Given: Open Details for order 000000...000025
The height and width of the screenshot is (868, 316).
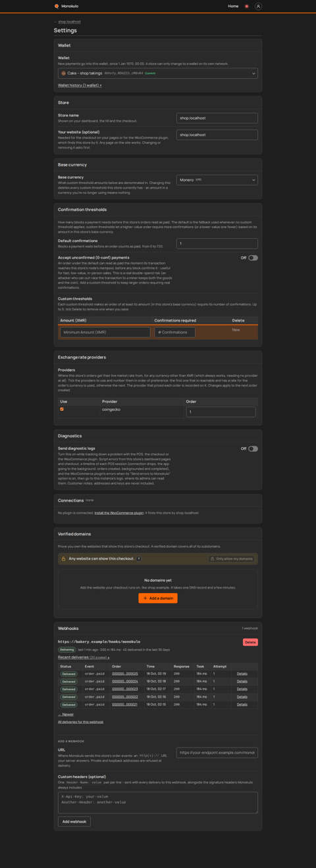Looking at the screenshot, I should pos(242,673).
